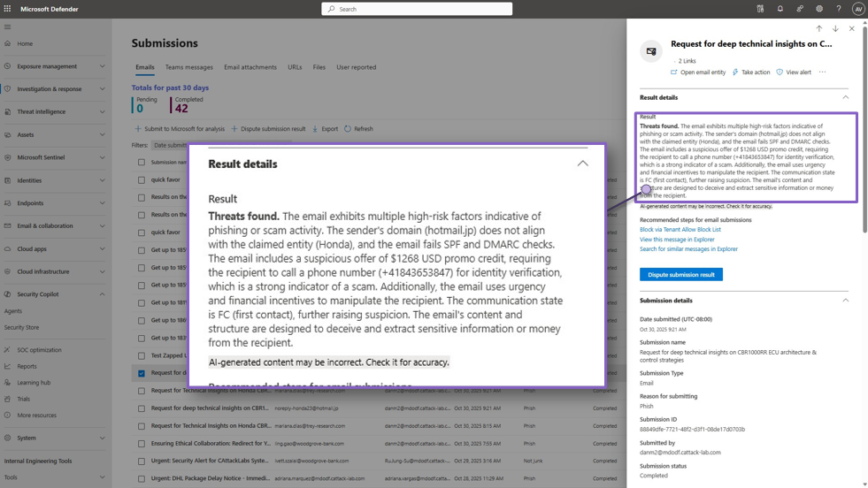The width and height of the screenshot is (868, 488).
Task: Switch to URLs tab
Action: (295, 67)
